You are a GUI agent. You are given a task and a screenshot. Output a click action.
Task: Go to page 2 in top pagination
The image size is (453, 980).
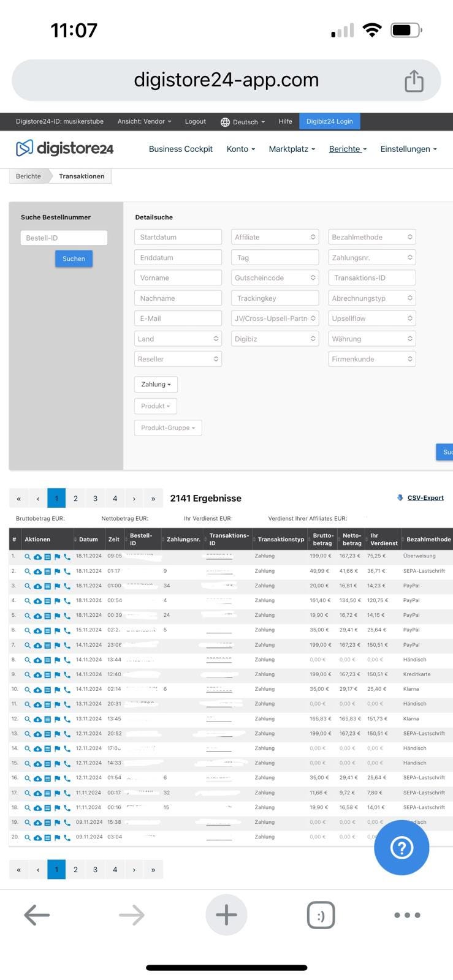[x=75, y=499]
